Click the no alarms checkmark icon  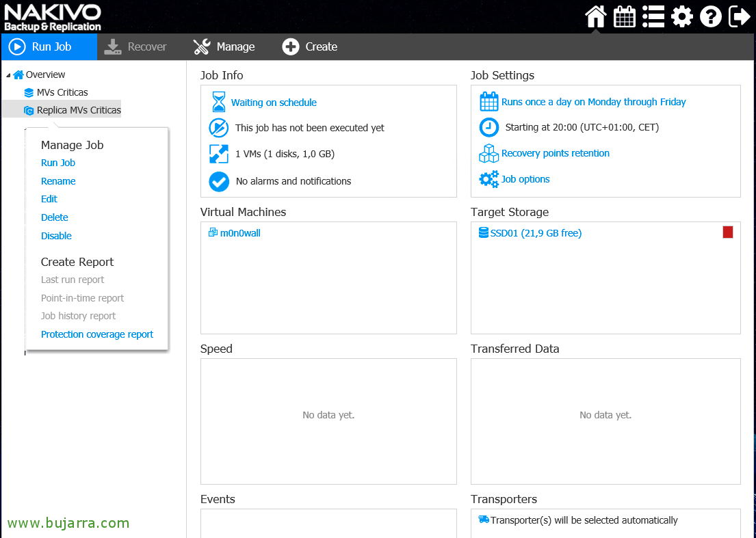[x=219, y=182]
